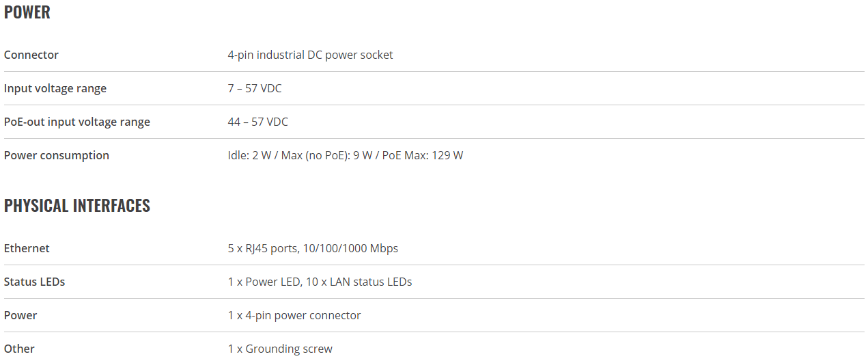Click the '1 x Power LED' value text
Viewport: 868px width, 363px height.
pyautogui.click(x=264, y=282)
